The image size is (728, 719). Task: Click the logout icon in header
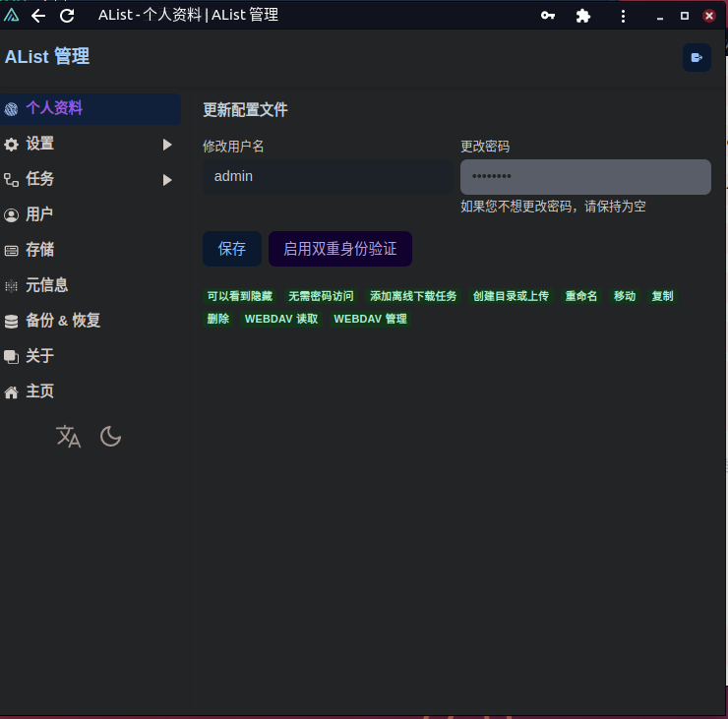697,58
